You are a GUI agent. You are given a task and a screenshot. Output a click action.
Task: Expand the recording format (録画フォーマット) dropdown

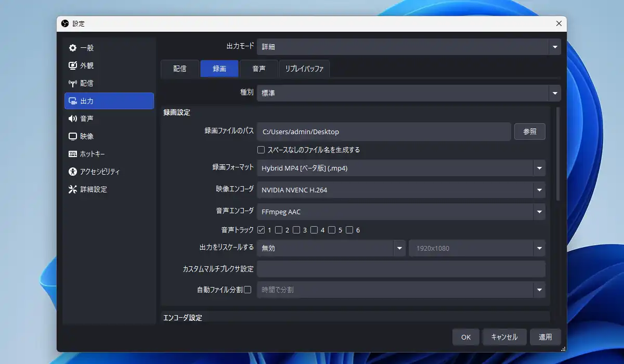[539, 168]
